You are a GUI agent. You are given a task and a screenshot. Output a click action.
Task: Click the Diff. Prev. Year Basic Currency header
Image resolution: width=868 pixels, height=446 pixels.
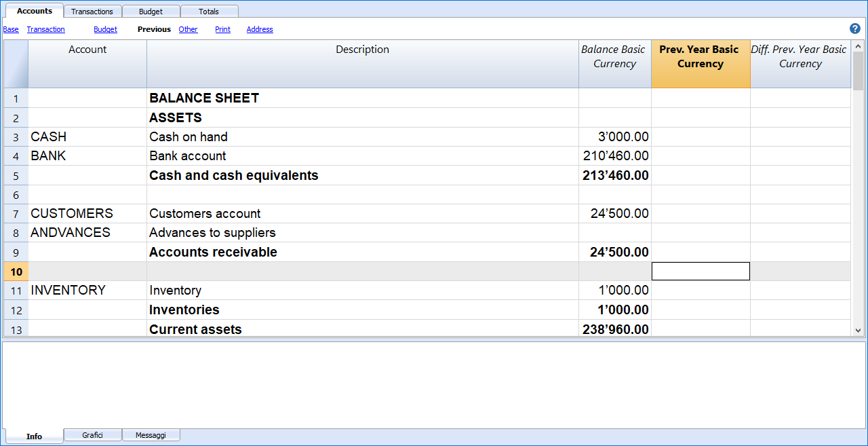pyautogui.click(x=800, y=64)
